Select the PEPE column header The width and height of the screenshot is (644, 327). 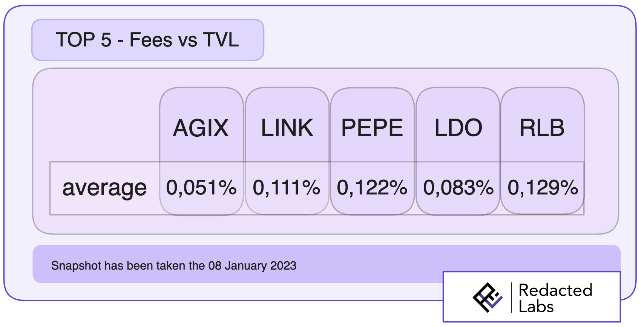coord(372,128)
